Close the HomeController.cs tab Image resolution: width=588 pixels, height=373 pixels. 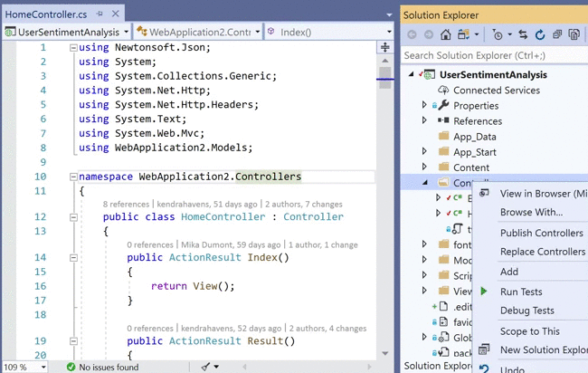(116, 14)
